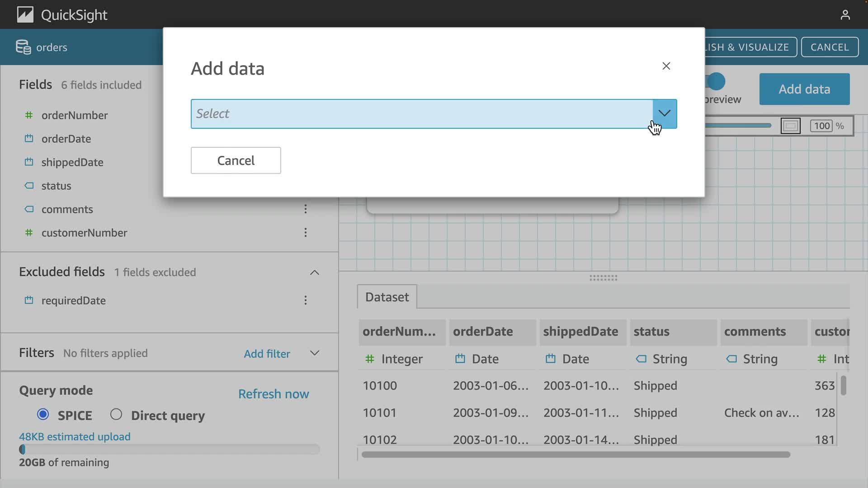Image resolution: width=868 pixels, height=488 pixels.
Task: Expand the Filters section chevron
Action: pos(315,353)
